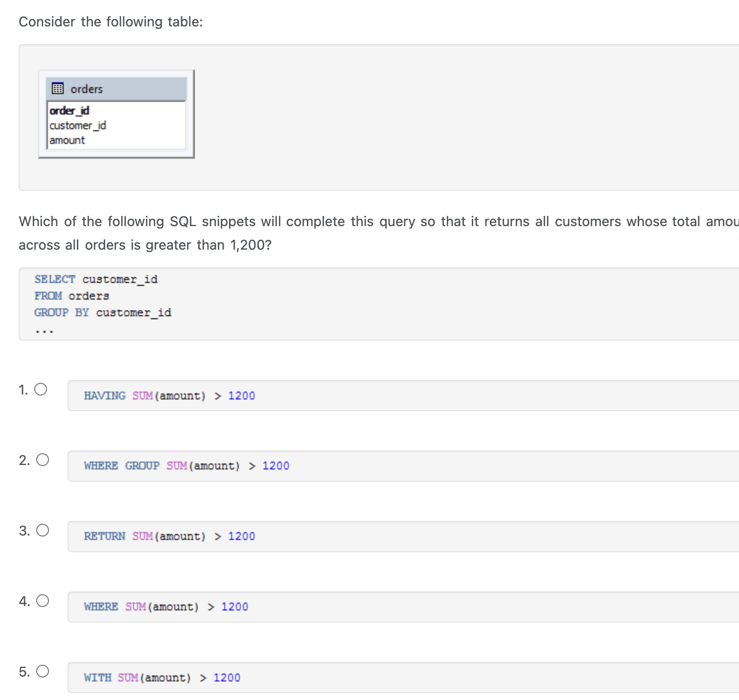Click the ellipsis line in the query block

point(44,331)
